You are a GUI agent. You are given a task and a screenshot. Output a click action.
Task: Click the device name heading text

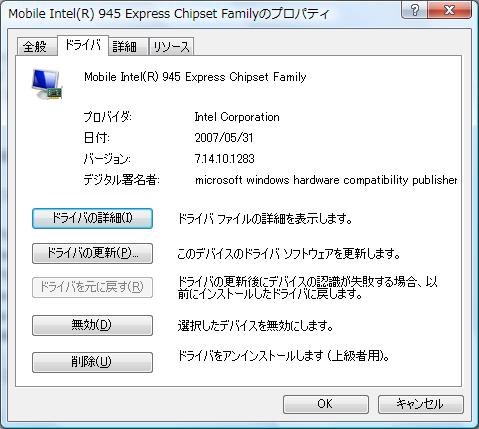(x=195, y=77)
